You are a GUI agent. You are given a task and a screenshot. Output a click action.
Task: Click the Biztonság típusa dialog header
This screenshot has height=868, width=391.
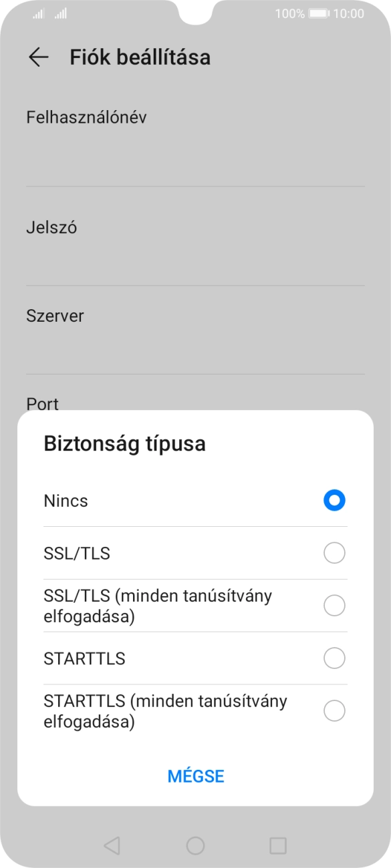[x=125, y=443]
